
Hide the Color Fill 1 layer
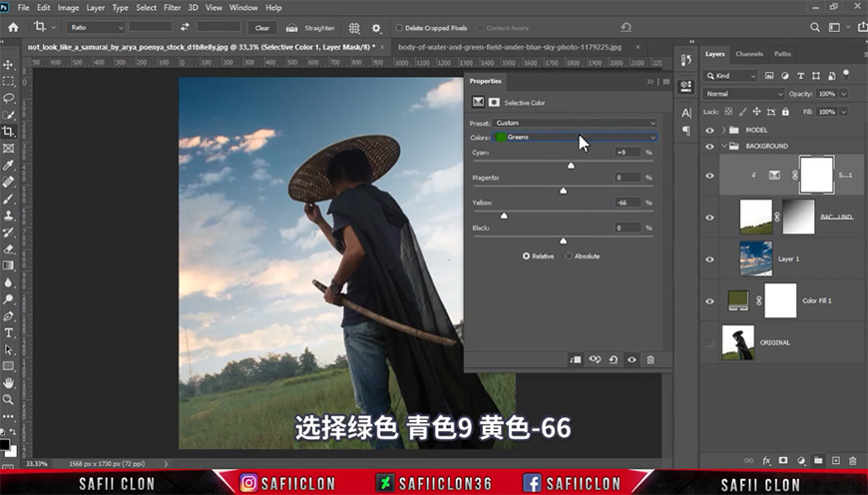coord(709,301)
